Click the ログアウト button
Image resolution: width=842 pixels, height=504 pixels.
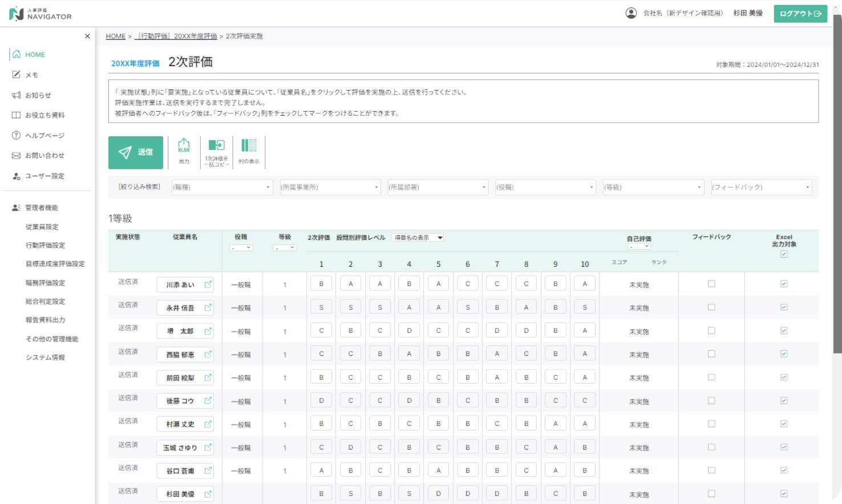(x=800, y=14)
